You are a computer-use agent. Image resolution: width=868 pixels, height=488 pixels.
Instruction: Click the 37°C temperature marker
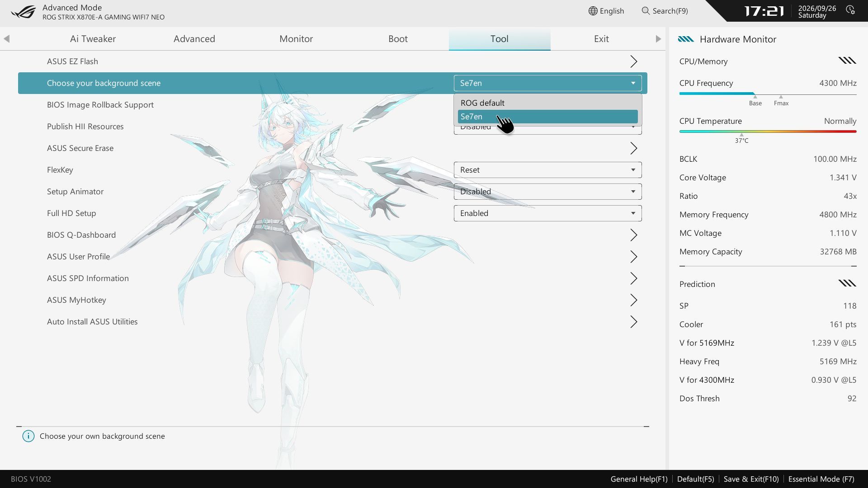[741, 139]
